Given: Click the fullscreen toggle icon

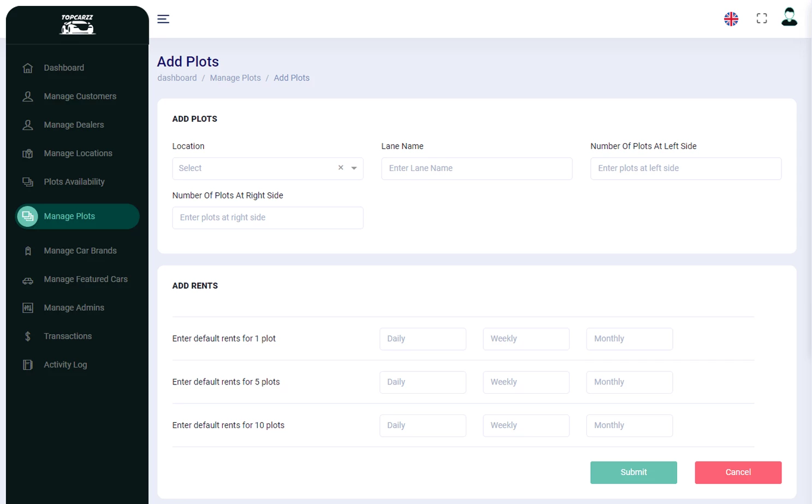Looking at the screenshot, I should click(x=761, y=18).
